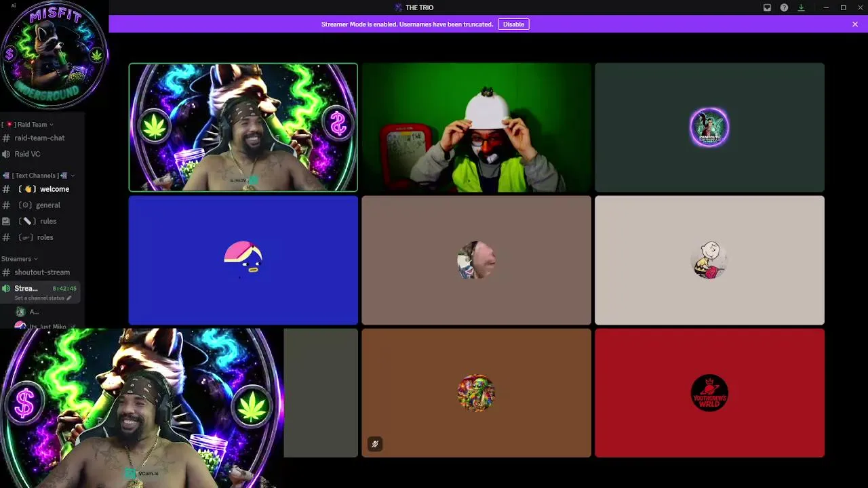Click the 8:42:45 call timer

[64, 289]
